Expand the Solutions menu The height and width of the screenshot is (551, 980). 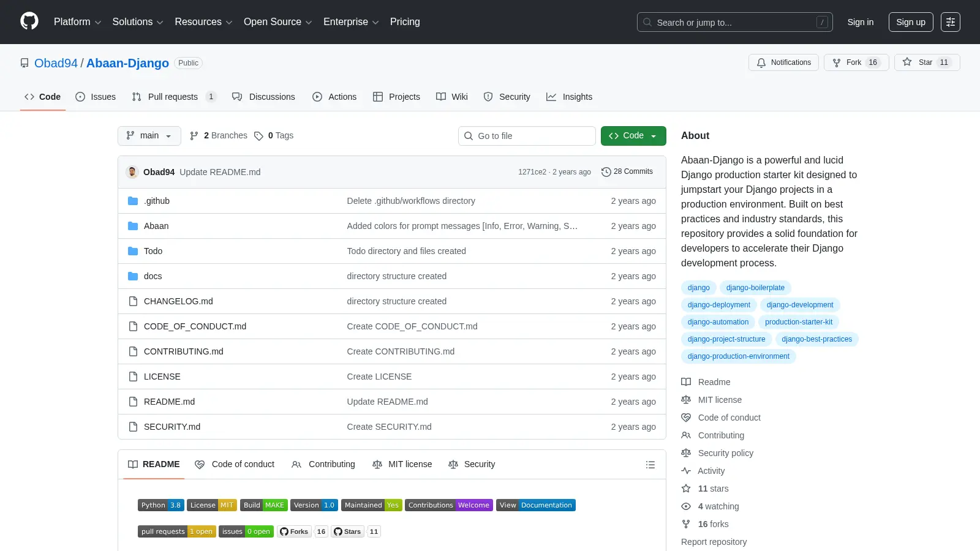coord(138,22)
